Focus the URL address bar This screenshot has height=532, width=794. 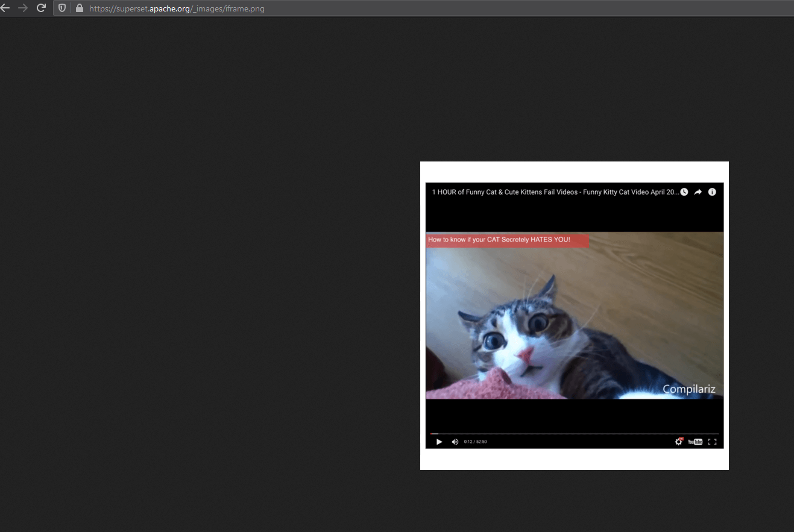click(422, 8)
